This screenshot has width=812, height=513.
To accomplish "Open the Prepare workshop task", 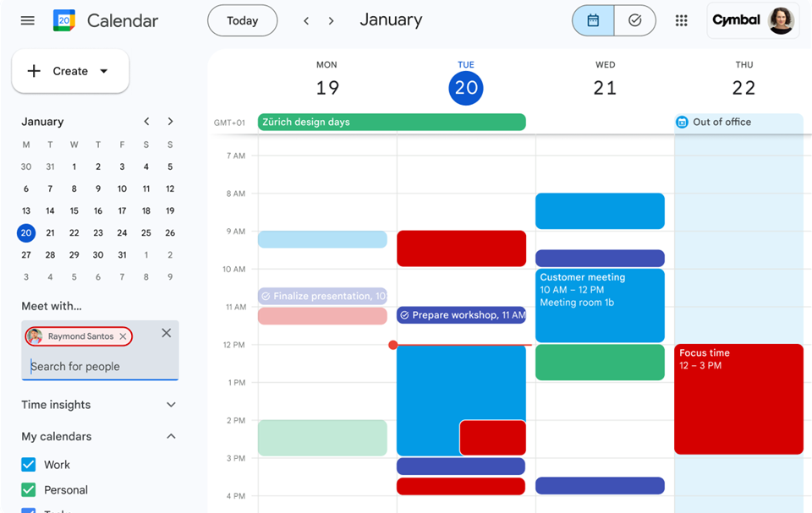I will pos(462,315).
